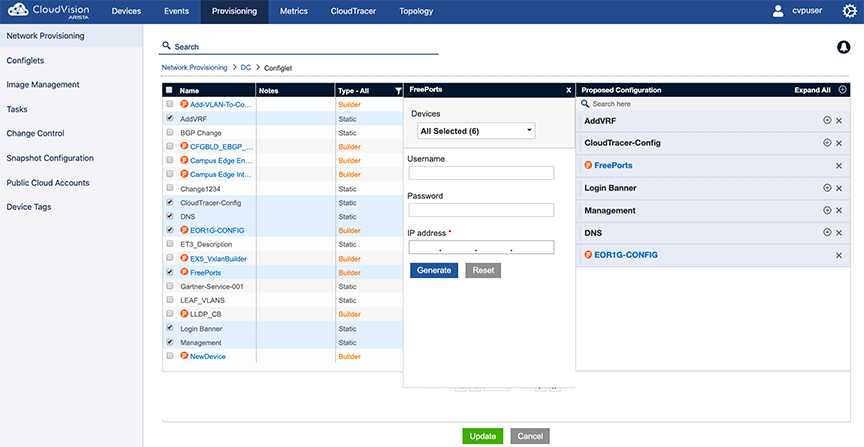Open the Events tab

click(x=176, y=11)
